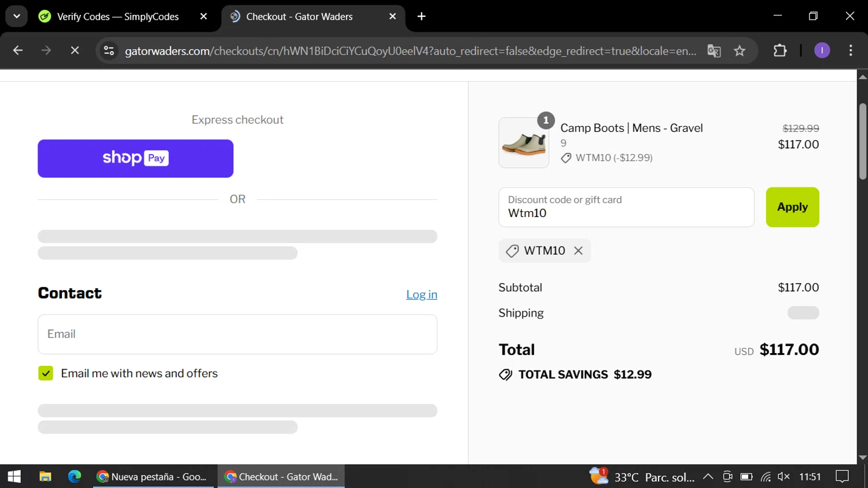Click the Total Savings tag icon
868x488 pixels.
point(505,375)
